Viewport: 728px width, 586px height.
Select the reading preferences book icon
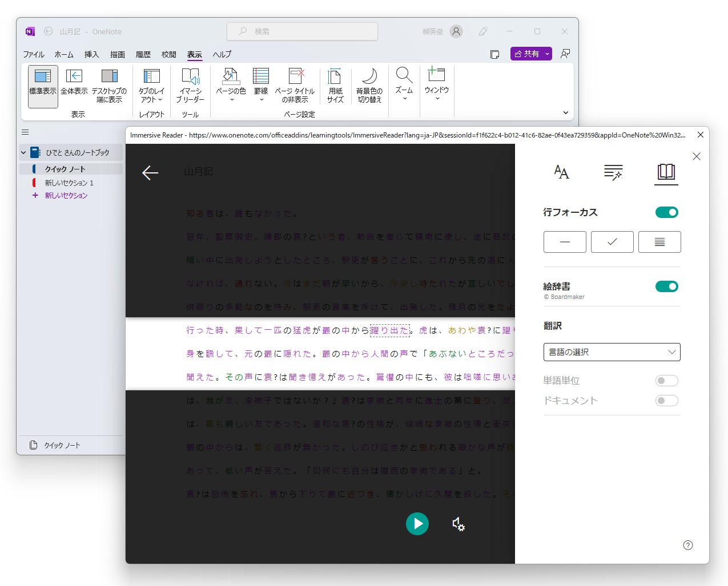(666, 172)
